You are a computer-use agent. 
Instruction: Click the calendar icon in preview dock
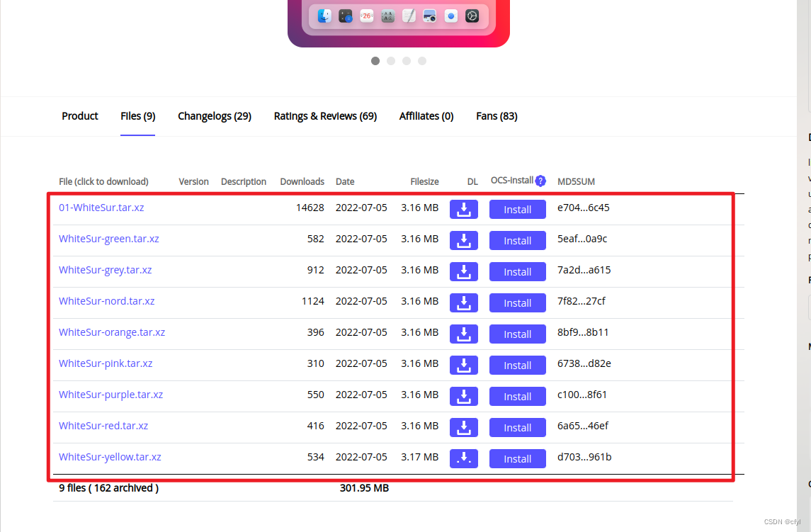[x=367, y=16]
